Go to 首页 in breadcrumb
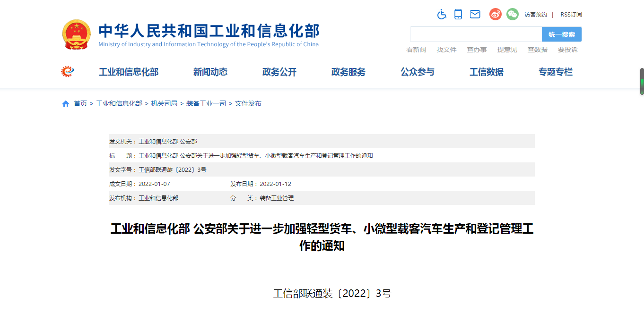 point(80,103)
